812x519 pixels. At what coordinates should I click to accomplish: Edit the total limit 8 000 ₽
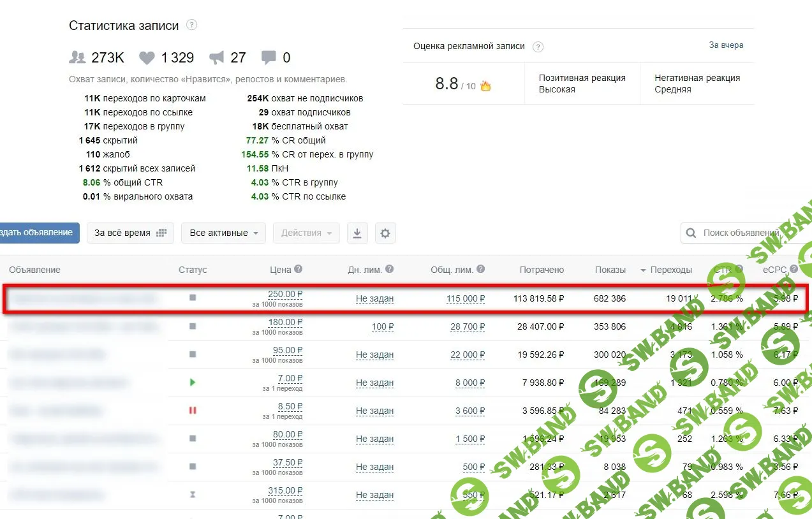point(470,383)
